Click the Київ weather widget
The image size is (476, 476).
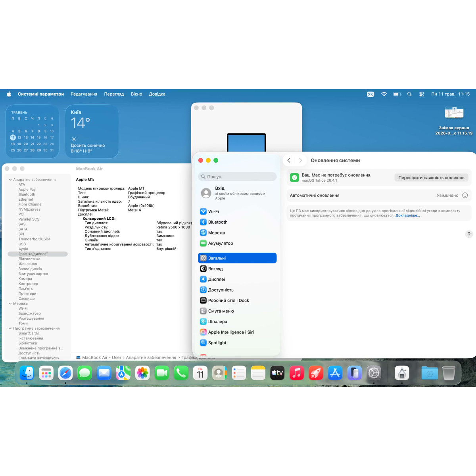tap(92, 132)
